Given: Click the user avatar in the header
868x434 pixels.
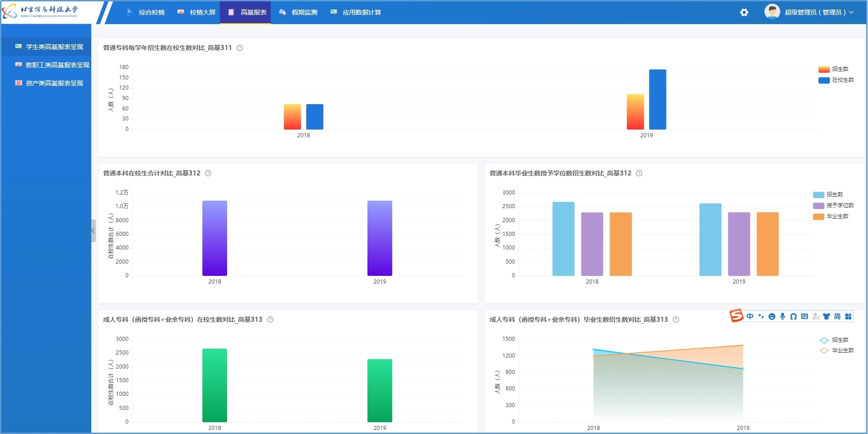Looking at the screenshot, I should 772,12.
